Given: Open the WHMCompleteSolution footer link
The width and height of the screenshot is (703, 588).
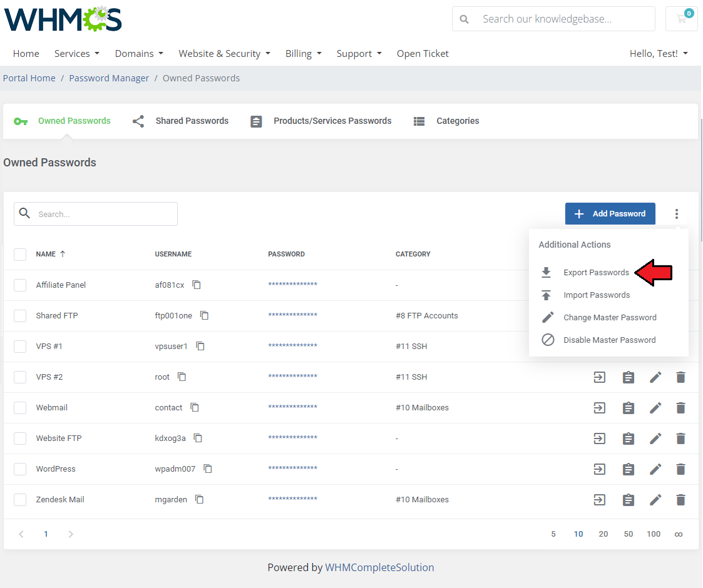Looking at the screenshot, I should [x=379, y=567].
